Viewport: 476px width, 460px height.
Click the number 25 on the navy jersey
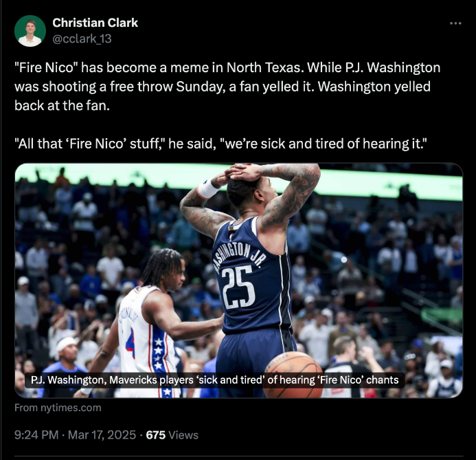238,287
